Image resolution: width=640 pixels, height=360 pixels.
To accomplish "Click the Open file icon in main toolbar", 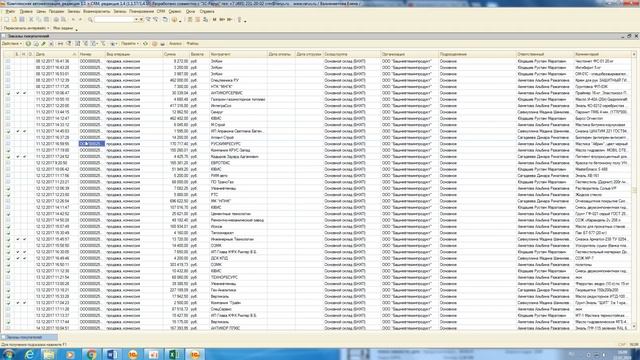I will (14, 20).
